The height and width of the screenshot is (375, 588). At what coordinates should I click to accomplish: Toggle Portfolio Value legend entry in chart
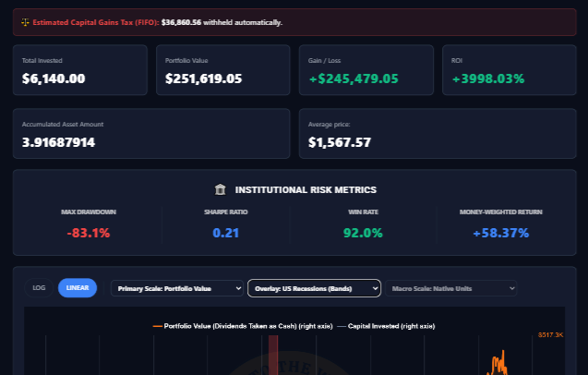pos(243,326)
